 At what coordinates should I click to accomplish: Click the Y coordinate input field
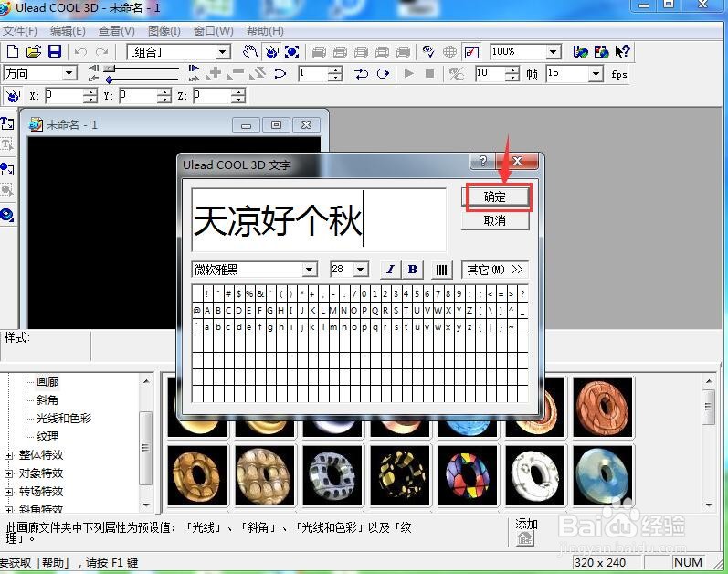click(x=138, y=96)
